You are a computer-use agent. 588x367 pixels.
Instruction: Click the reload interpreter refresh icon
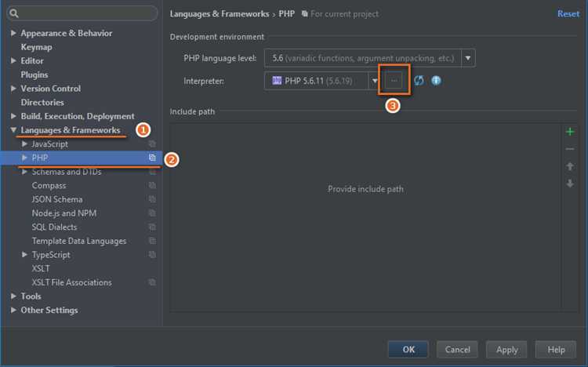coord(419,80)
